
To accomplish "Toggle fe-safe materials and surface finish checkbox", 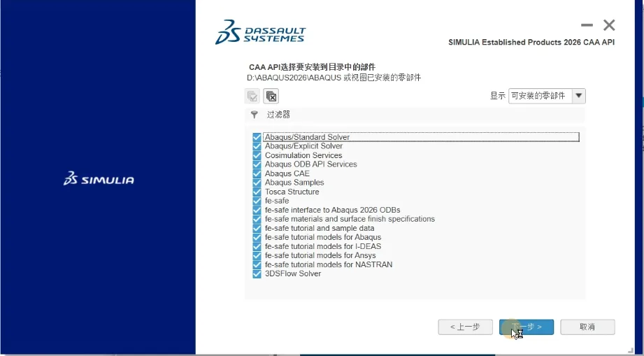I will (257, 219).
